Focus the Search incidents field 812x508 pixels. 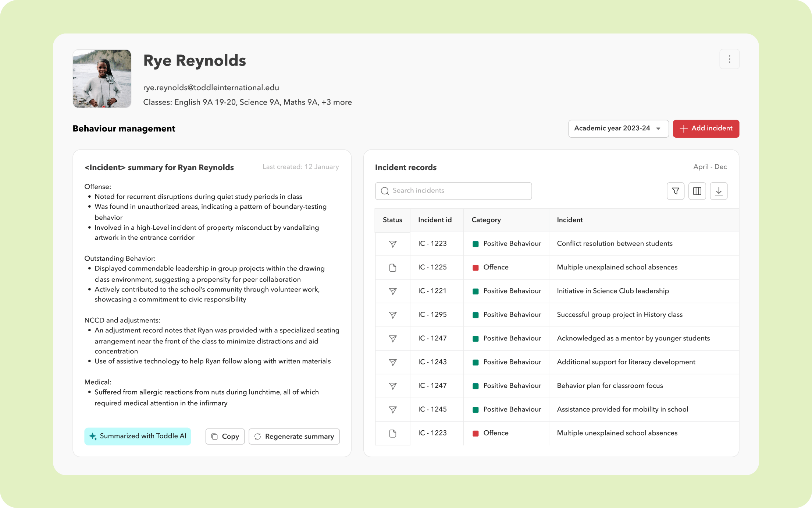(x=453, y=191)
